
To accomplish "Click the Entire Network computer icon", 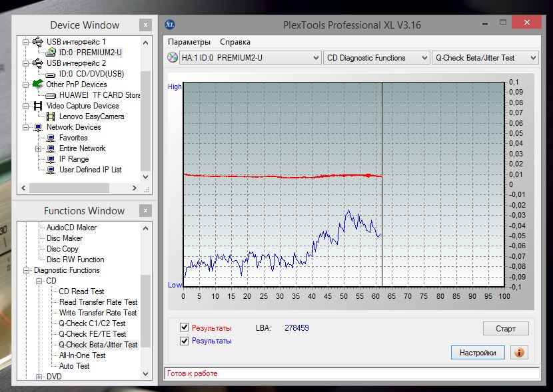I will (51, 148).
